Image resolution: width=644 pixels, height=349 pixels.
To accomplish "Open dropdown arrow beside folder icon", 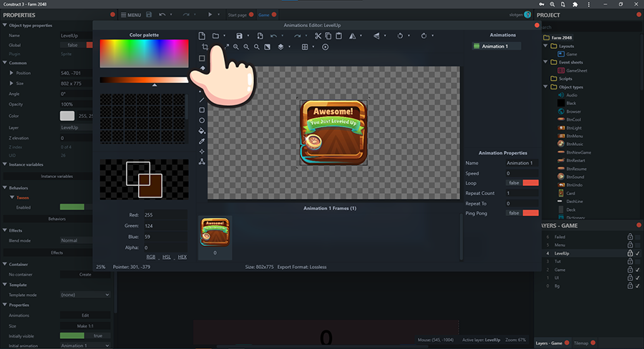I will pyautogui.click(x=224, y=36).
